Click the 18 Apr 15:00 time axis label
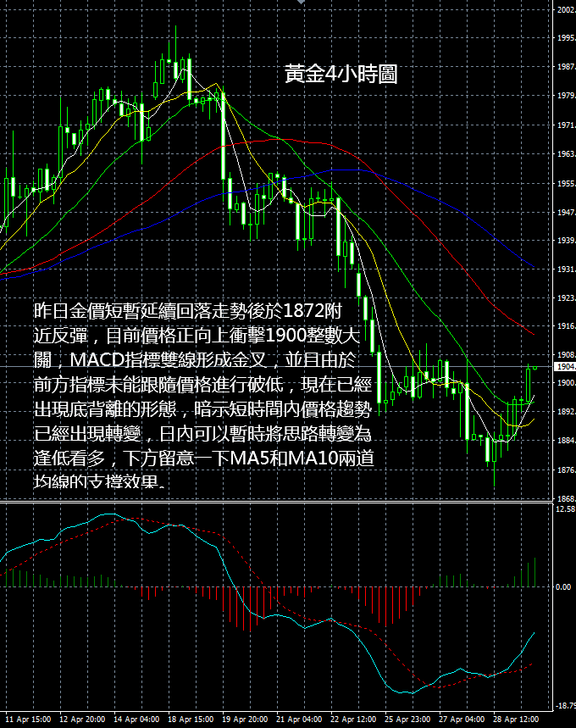 (x=191, y=720)
